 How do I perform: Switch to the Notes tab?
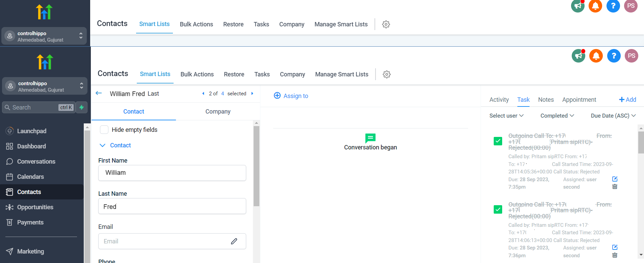click(x=546, y=100)
